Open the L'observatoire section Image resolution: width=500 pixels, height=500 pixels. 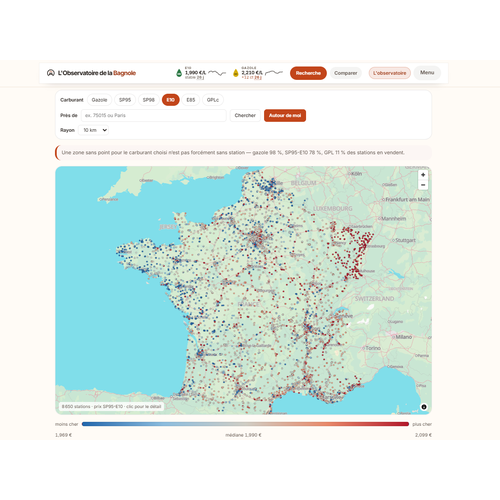(389, 73)
